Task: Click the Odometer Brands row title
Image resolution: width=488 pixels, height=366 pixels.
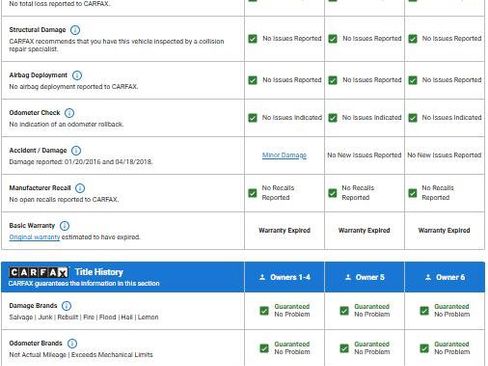Action: (36, 343)
